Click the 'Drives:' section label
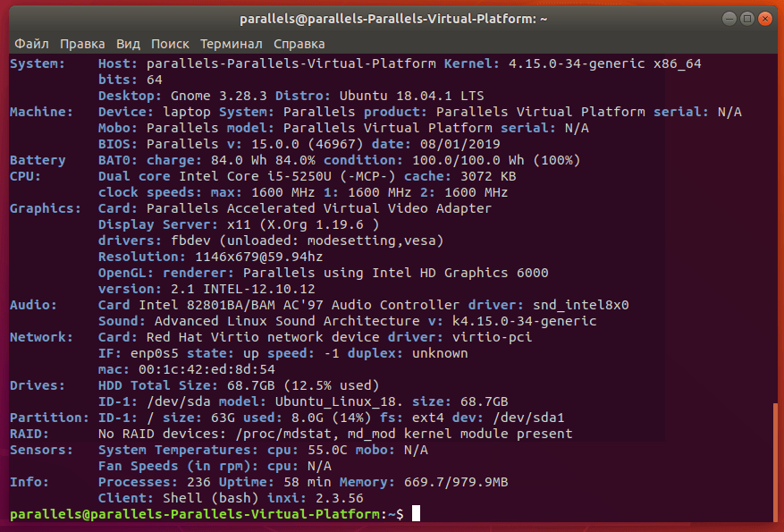This screenshot has width=784, height=532. [x=38, y=385]
